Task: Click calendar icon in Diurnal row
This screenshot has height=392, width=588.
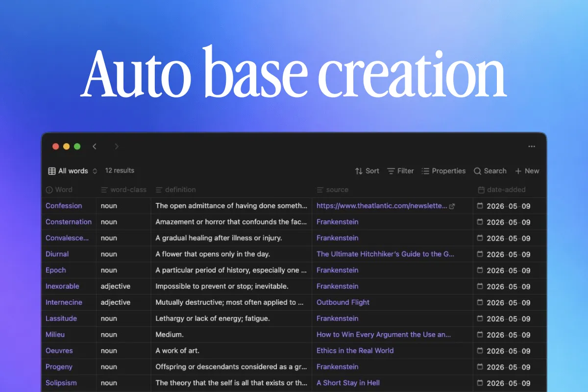Action: point(480,254)
